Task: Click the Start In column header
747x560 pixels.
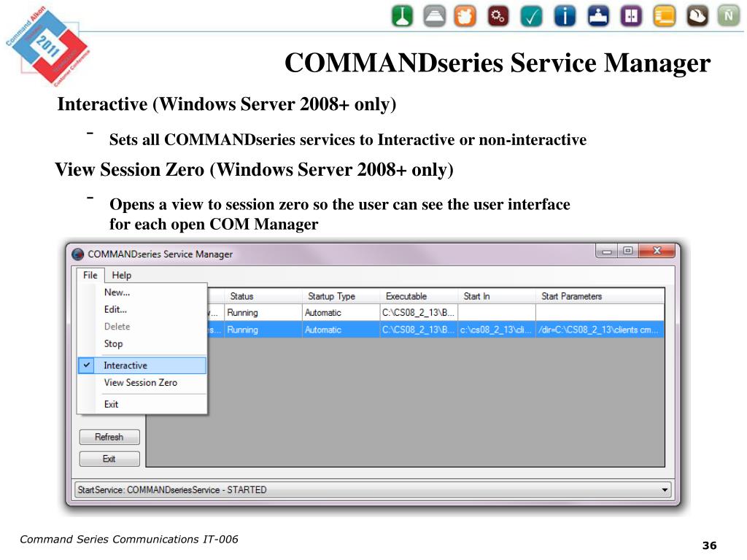Action: point(496,296)
